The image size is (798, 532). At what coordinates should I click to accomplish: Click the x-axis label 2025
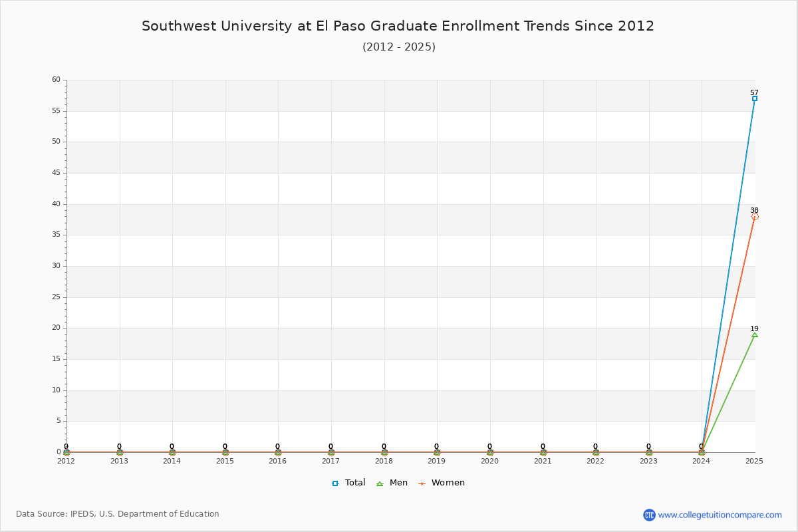coord(755,460)
